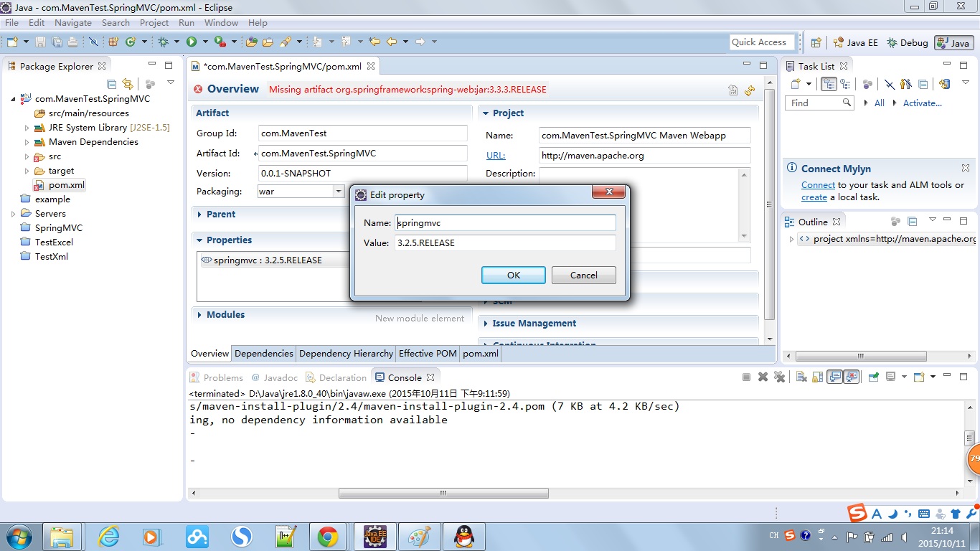Open the Navigate menu
This screenshot has height=551, width=980.
coord(73,22)
